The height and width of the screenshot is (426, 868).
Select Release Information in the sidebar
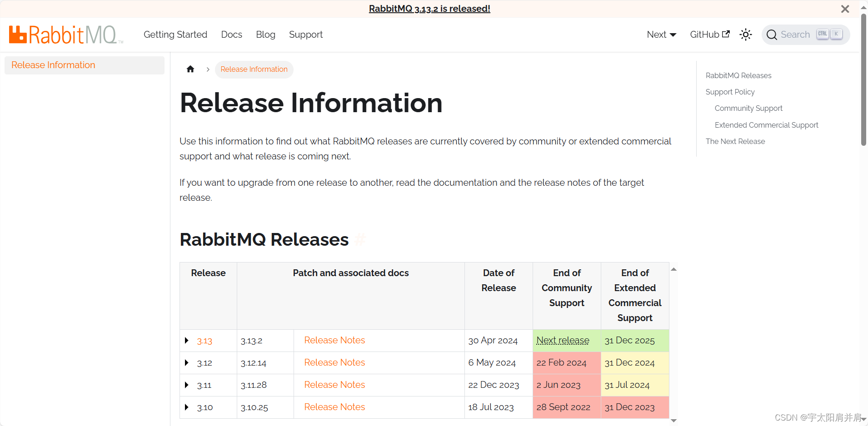85,65
